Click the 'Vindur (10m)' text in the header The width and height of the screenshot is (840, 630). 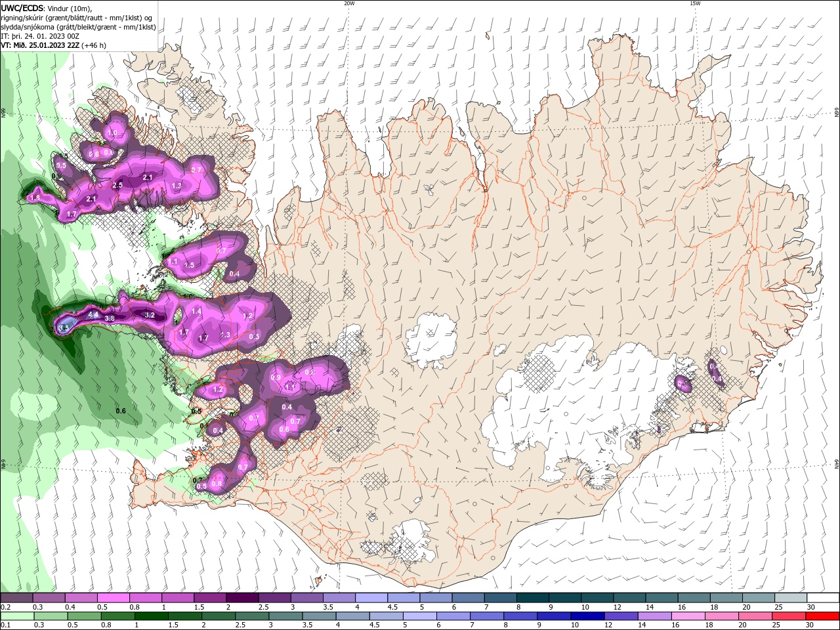coord(70,8)
